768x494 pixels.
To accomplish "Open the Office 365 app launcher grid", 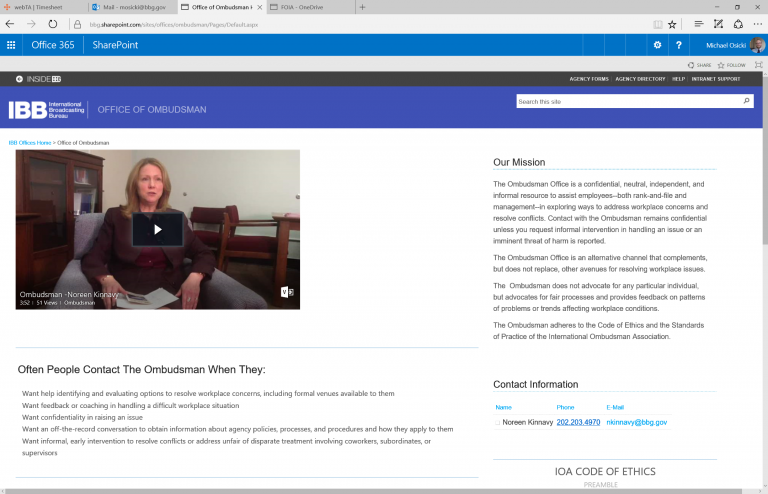I will tap(11, 45).
